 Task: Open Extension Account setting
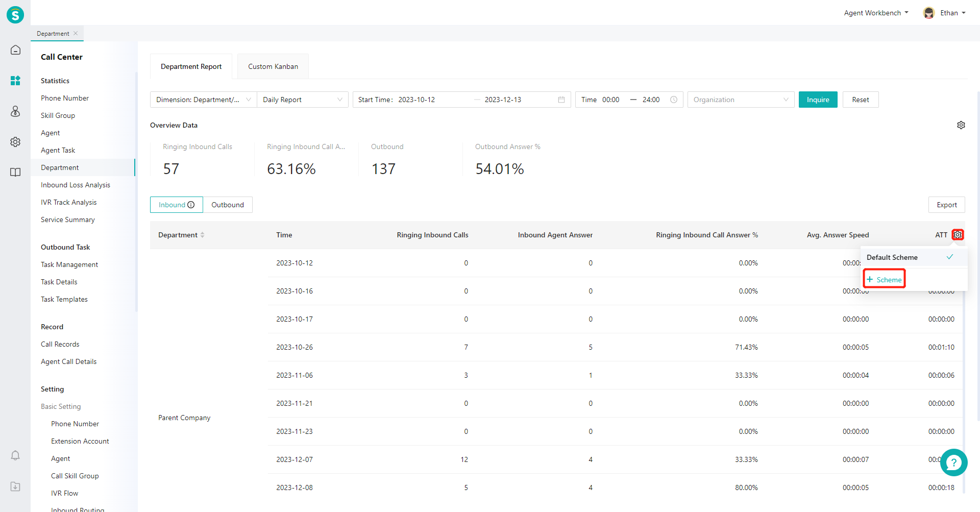point(80,441)
